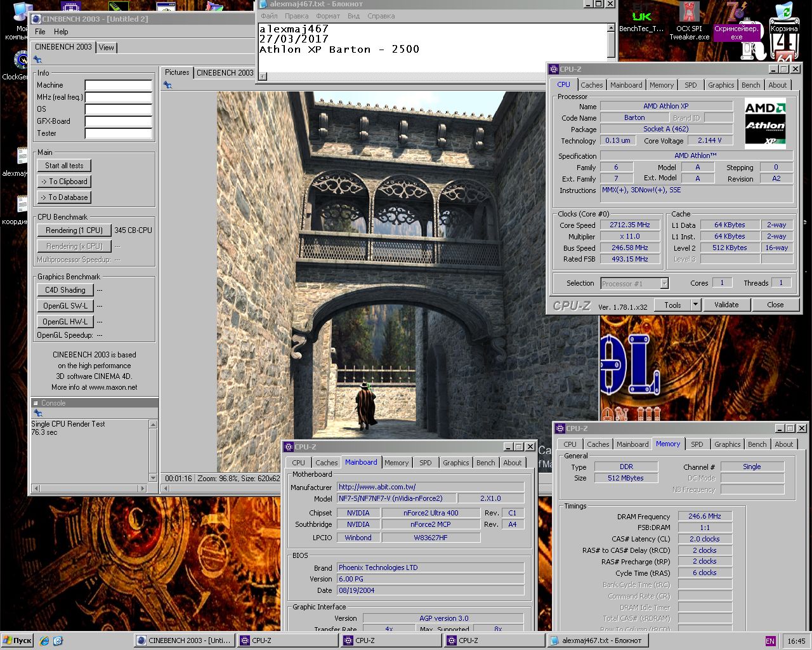Open the Processor #1 selection dropdown
Screen dimensions: 812x650
click(664, 283)
